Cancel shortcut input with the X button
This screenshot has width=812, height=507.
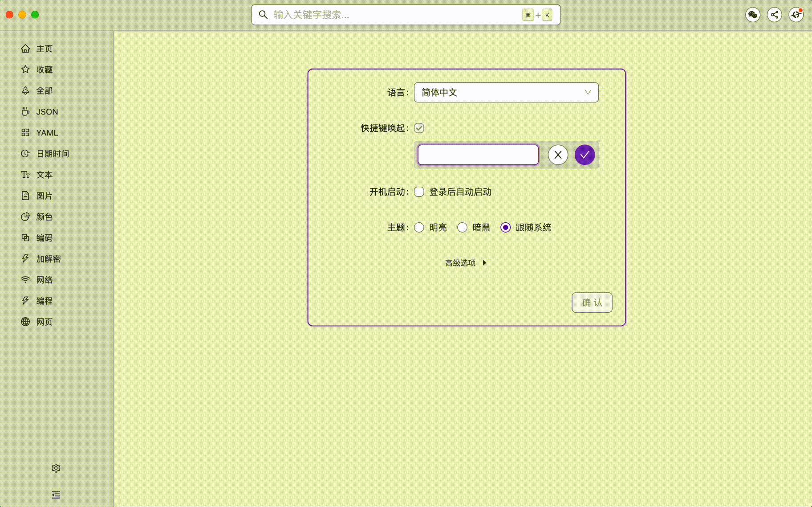point(558,155)
